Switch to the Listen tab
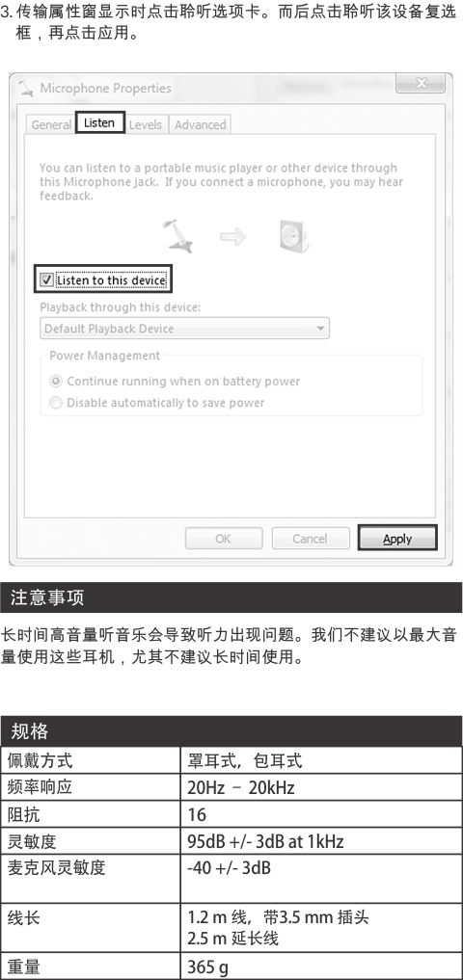The height and width of the screenshot is (980, 463). point(99,121)
